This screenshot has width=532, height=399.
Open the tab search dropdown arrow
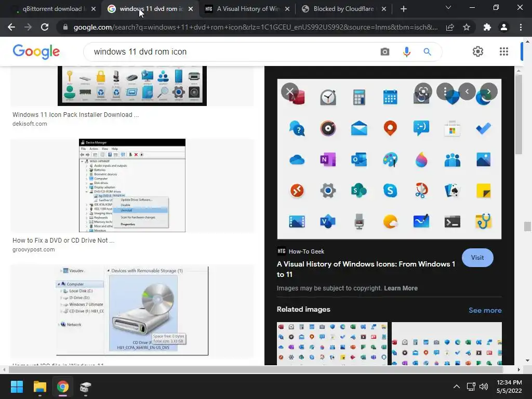pyautogui.click(x=448, y=7)
